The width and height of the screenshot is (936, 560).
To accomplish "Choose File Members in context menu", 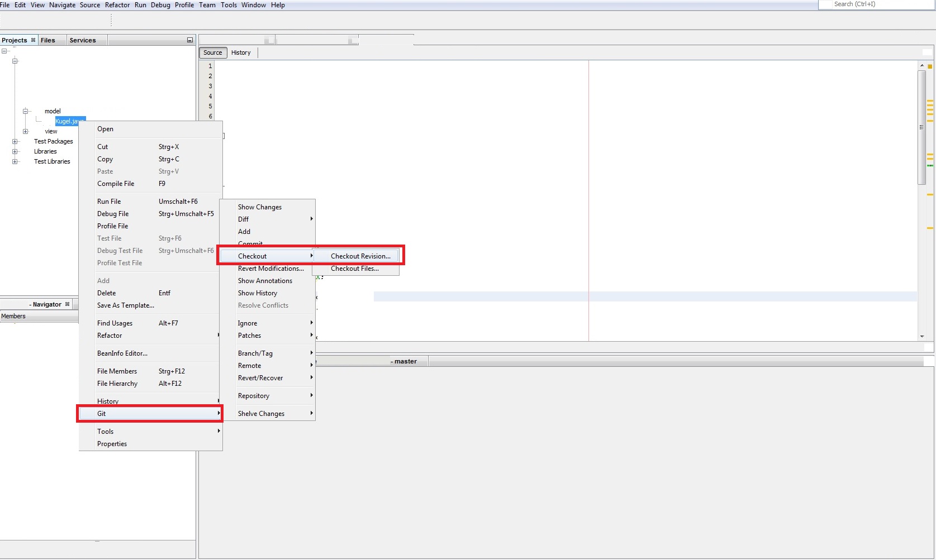I will (150, 371).
